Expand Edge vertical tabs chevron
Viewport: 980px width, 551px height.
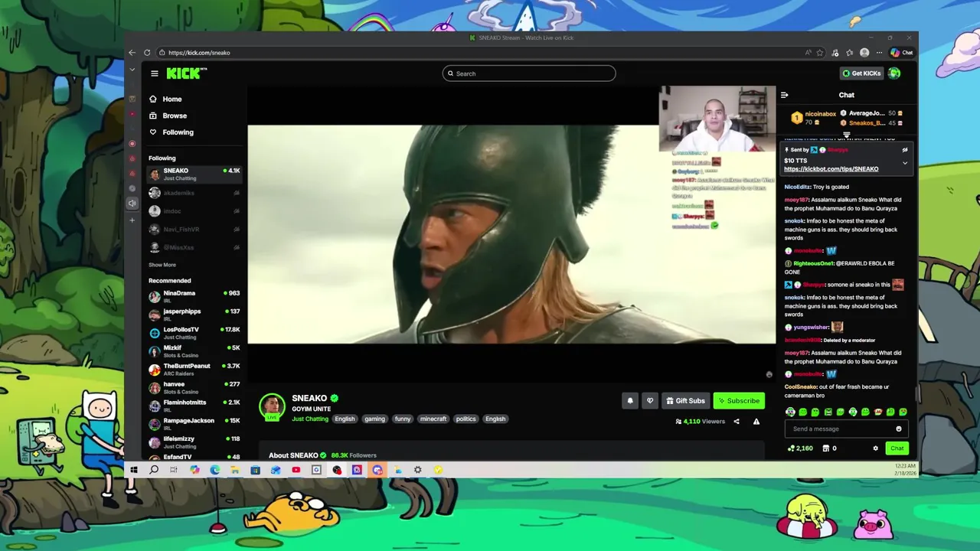132,70
